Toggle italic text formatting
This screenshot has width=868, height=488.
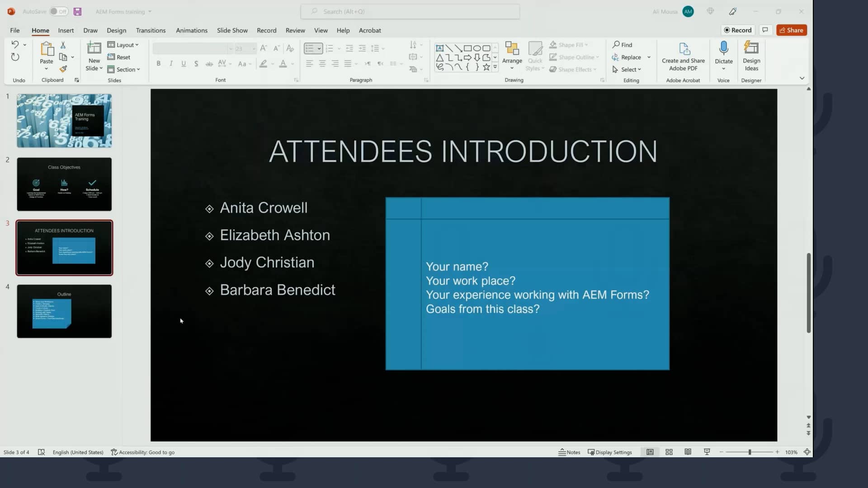[171, 64]
